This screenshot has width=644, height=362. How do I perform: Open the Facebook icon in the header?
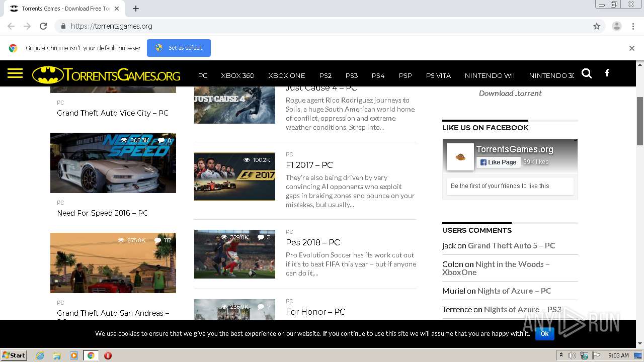click(x=607, y=73)
